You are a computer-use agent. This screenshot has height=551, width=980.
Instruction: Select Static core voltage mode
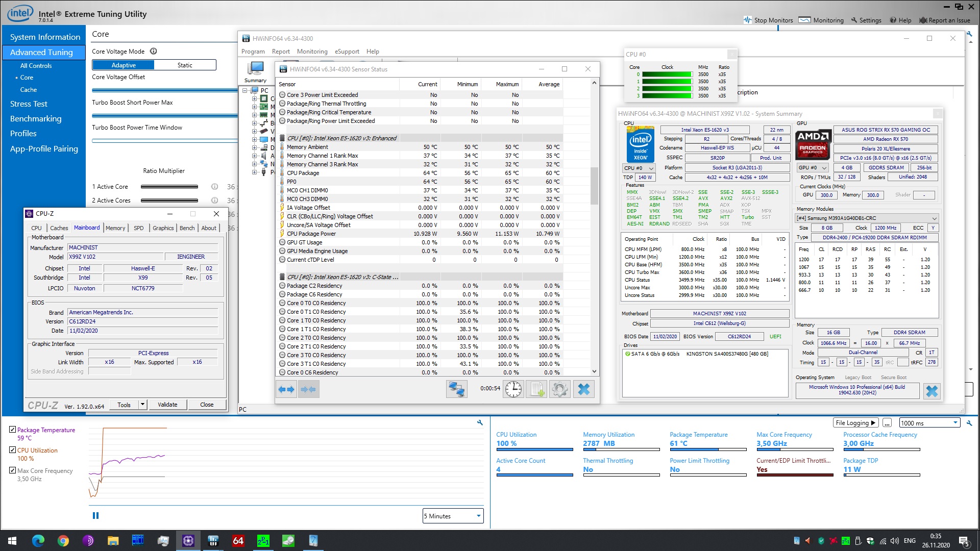tap(185, 65)
